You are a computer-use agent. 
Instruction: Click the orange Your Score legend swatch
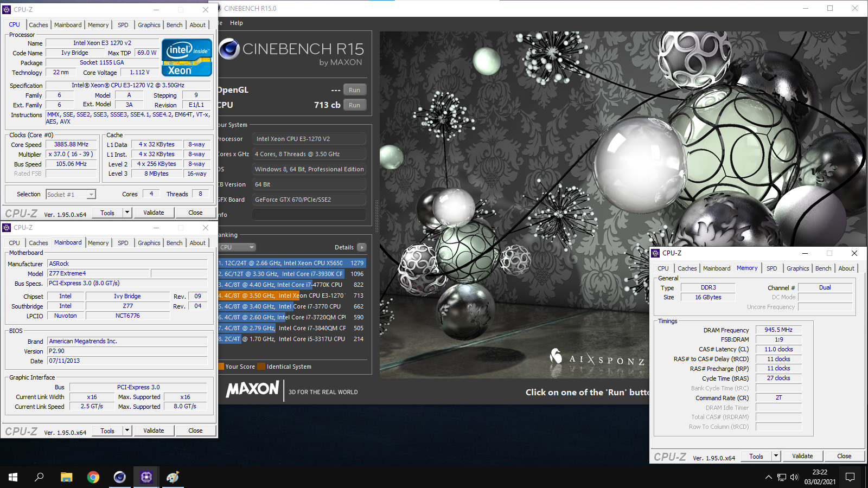pos(221,367)
